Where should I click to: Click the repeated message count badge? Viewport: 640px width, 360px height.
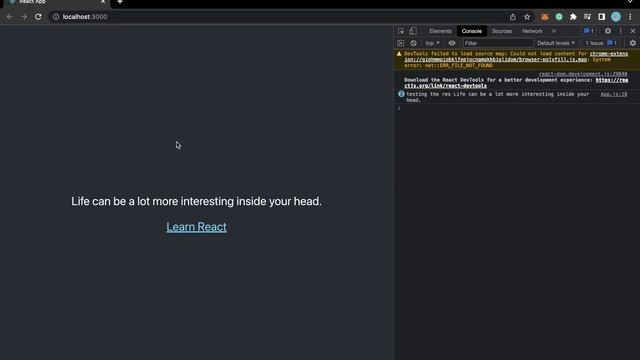[401, 94]
